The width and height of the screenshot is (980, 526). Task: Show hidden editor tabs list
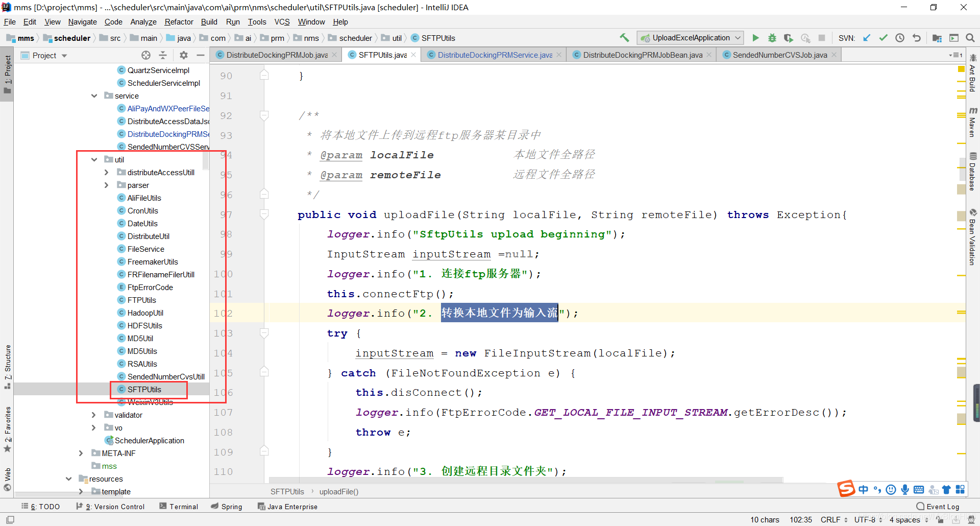[x=956, y=55]
